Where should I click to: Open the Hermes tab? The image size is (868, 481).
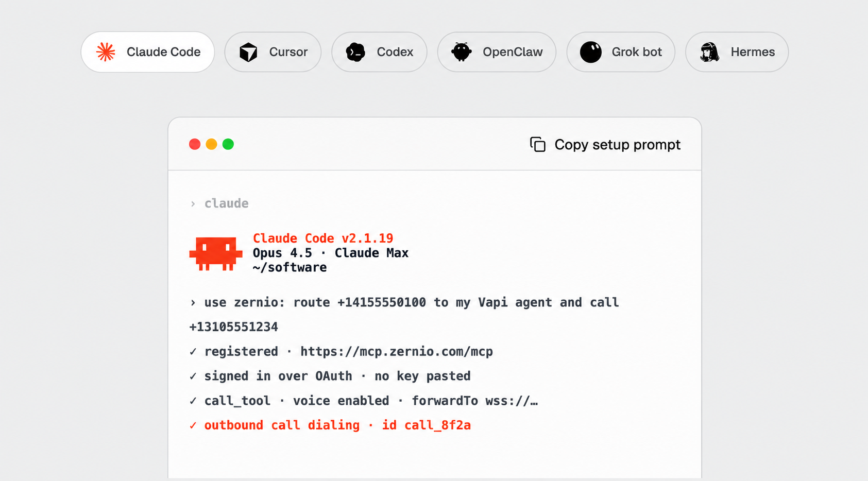coord(737,52)
